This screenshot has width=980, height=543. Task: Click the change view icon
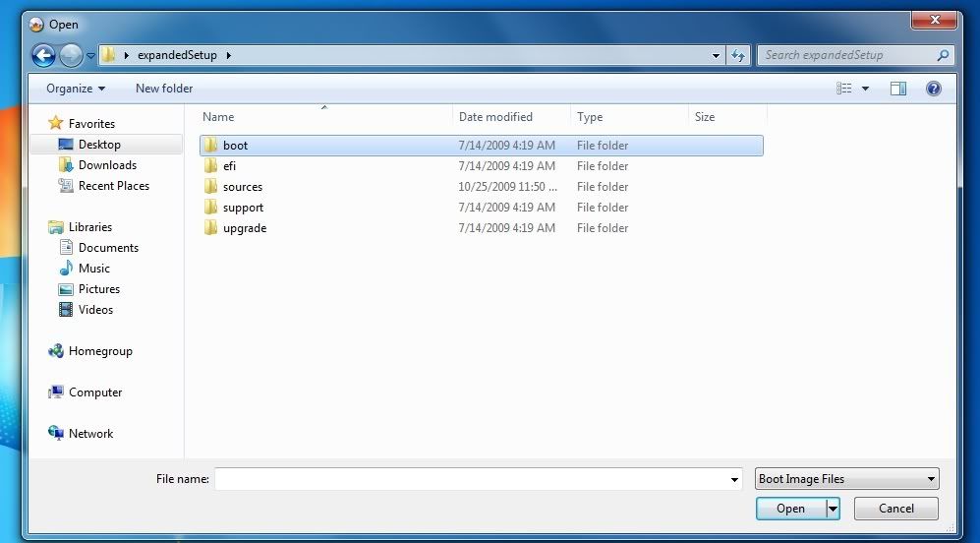pyautogui.click(x=844, y=89)
